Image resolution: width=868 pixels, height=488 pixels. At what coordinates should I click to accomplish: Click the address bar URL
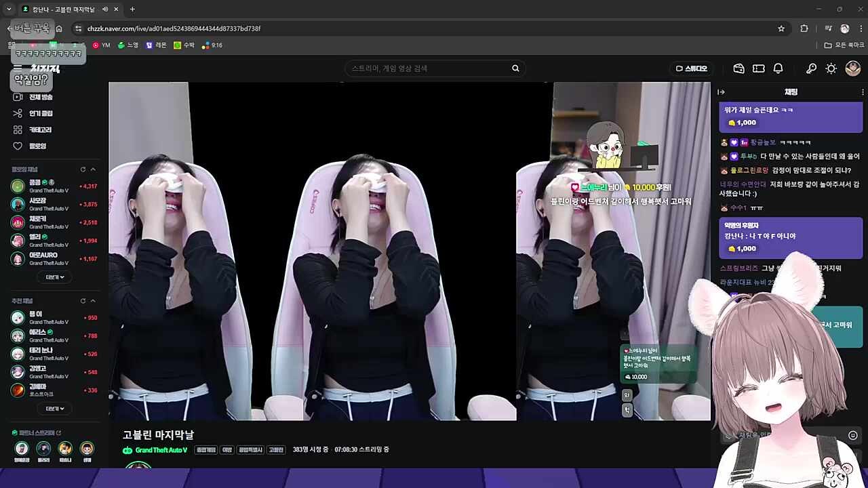tap(174, 28)
